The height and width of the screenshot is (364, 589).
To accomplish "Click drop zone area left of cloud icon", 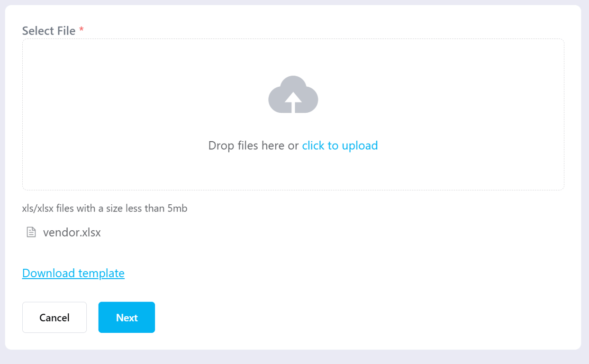I will coord(142,95).
